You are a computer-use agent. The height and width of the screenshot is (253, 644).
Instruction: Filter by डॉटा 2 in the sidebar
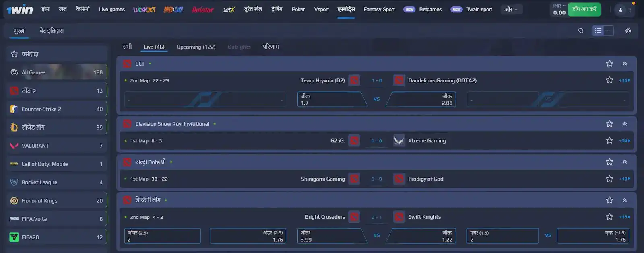pyautogui.click(x=57, y=91)
